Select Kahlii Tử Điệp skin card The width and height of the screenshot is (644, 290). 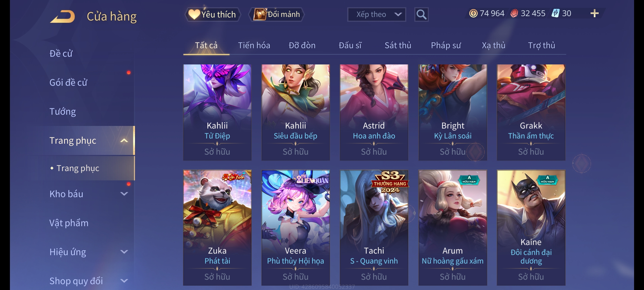pyautogui.click(x=217, y=112)
